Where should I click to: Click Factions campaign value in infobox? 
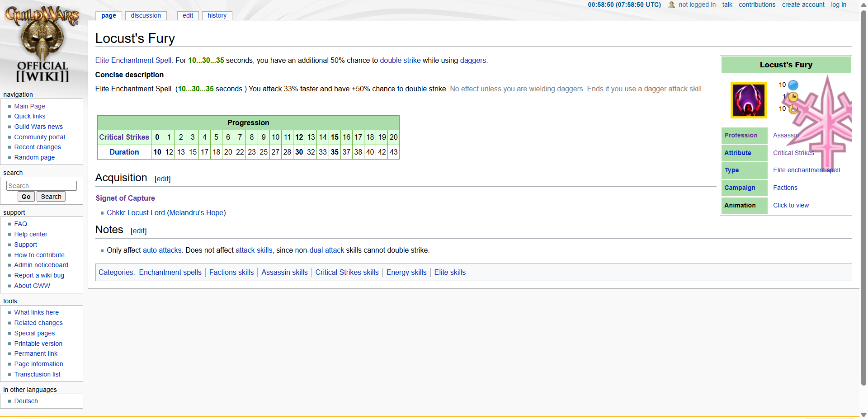[x=785, y=188]
